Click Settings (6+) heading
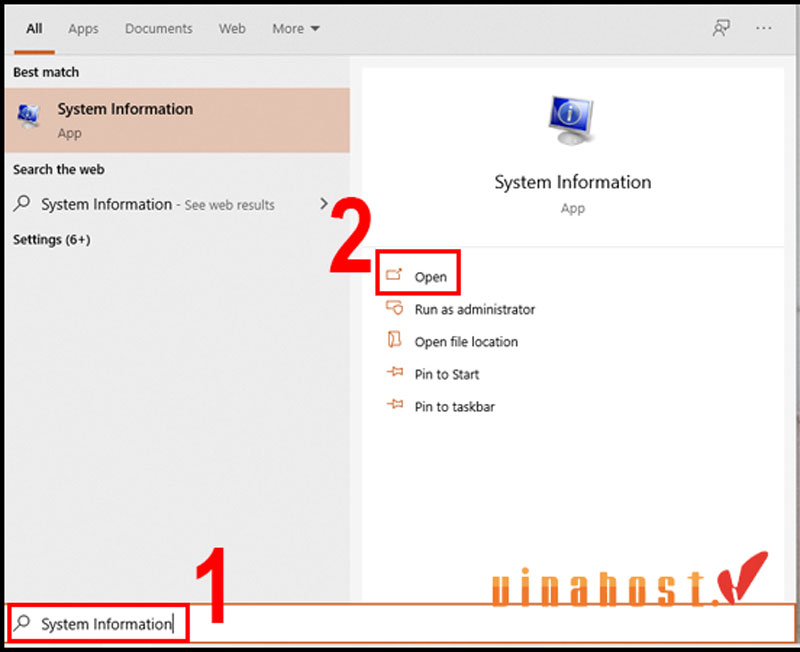Viewport: 800px width, 652px height. pos(52,239)
